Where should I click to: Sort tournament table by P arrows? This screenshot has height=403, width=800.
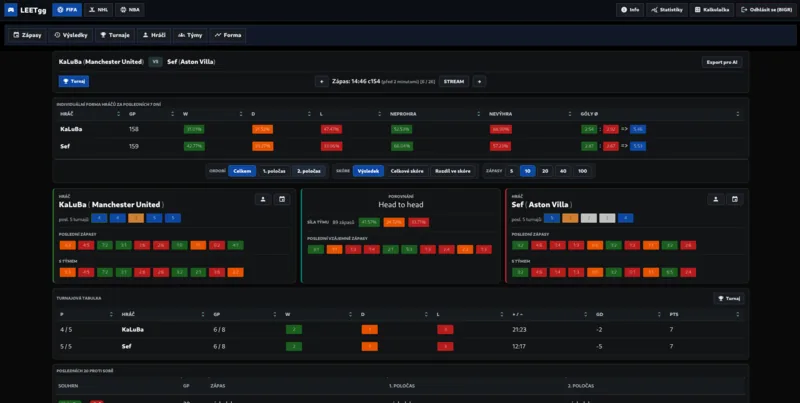(111, 314)
